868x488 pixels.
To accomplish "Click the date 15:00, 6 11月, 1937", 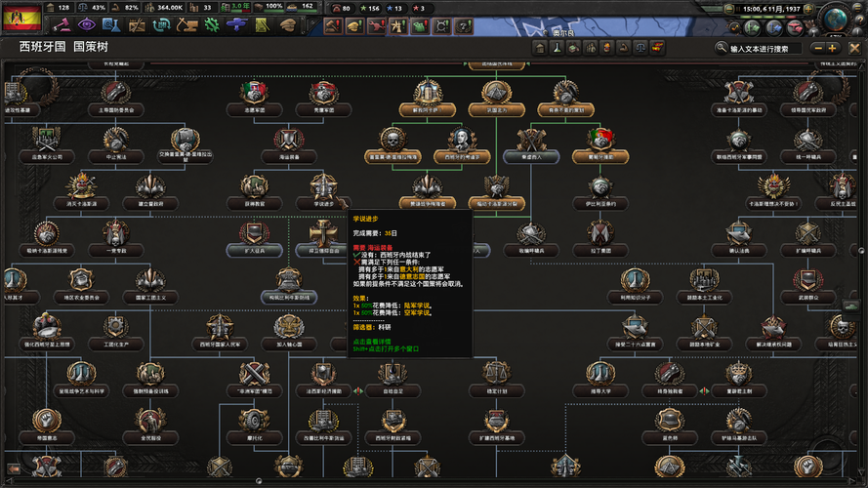I will (771, 9).
